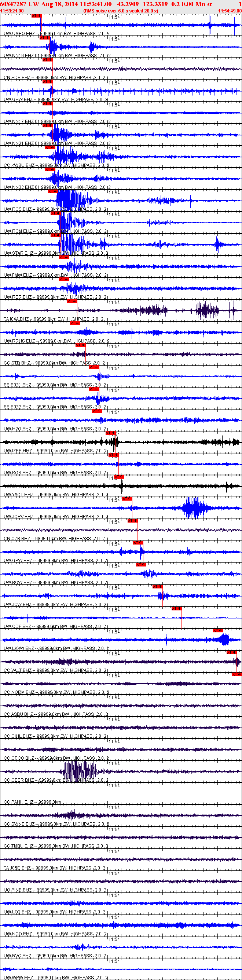This screenshot has height=980, width=242.
Task: Click the red pick flag on UW.RCS trace
Action: point(53,191)
